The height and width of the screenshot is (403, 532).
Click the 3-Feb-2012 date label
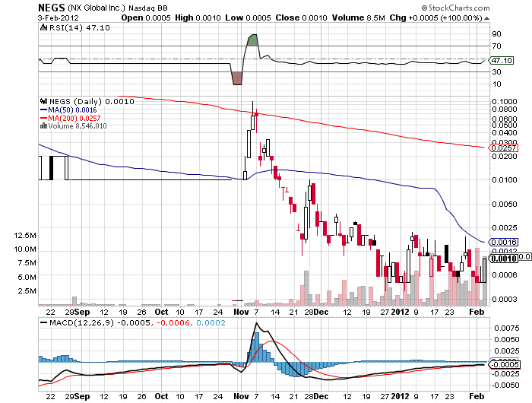click(x=58, y=18)
